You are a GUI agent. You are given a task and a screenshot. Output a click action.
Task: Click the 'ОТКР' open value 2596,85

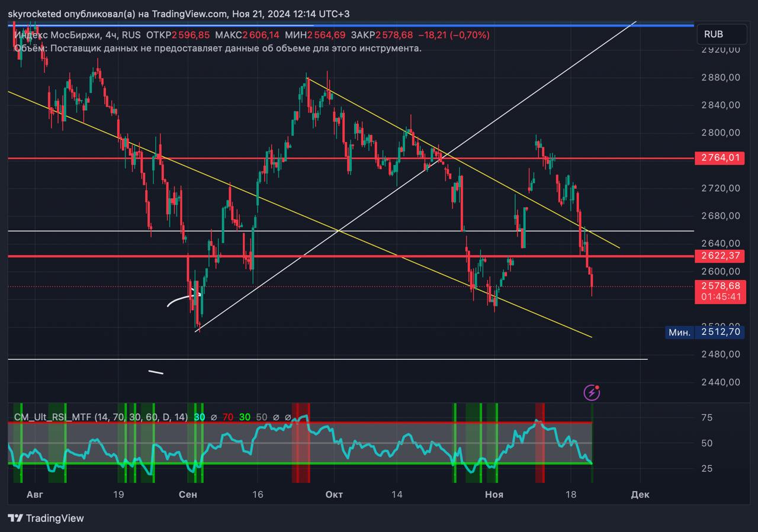coord(191,35)
